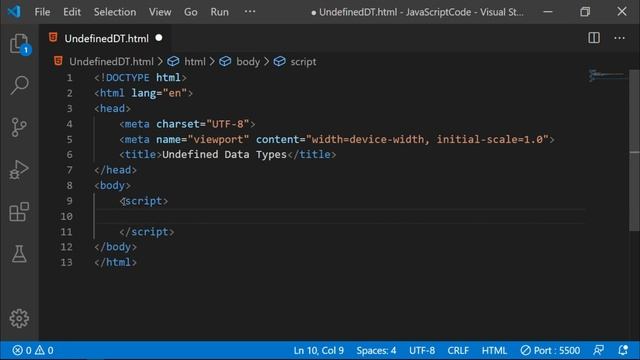Change file encoding UTF-8 in status bar

coord(422,350)
